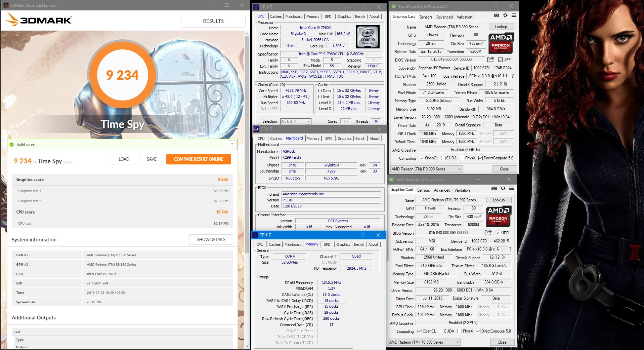Toggle OpenCL checkbox in top GPU-Z
644x350 pixels.
(x=422, y=158)
